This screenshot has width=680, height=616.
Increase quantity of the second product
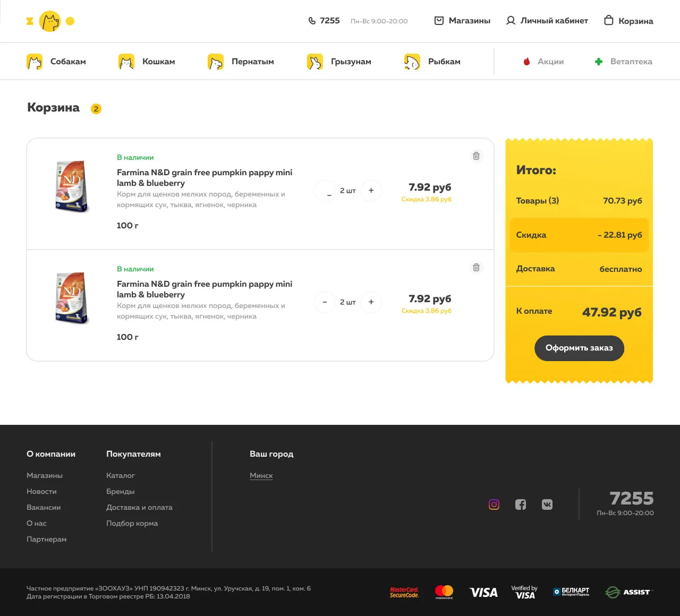pos(371,302)
